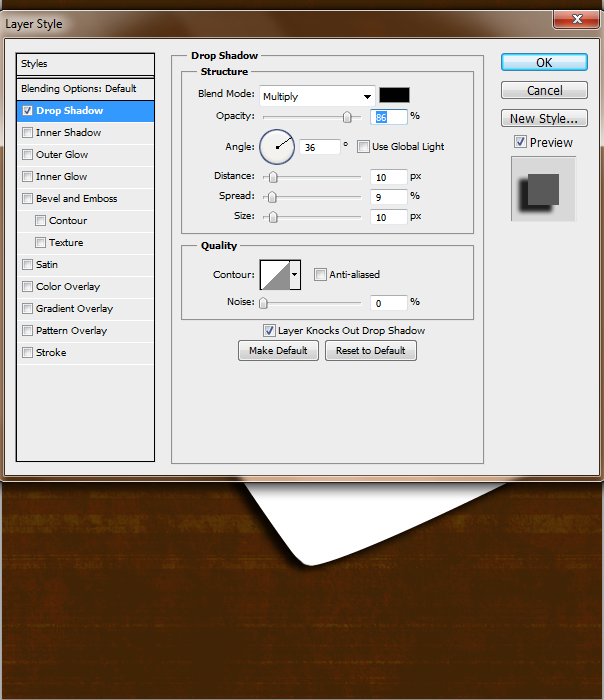Expand the Contour picker dropdown arrow
The width and height of the screenshot is (604, 700).
[295, 275]
